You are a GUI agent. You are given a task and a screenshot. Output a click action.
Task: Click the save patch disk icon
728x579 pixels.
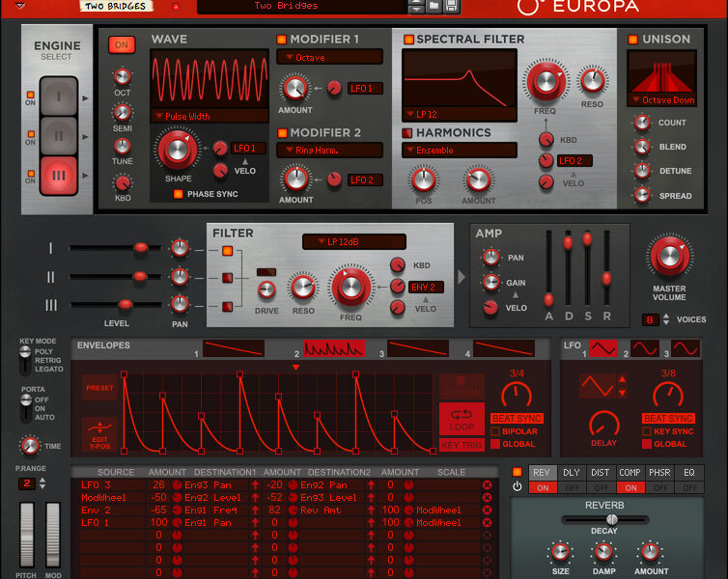pyautogui.click(x=451, y=6)
